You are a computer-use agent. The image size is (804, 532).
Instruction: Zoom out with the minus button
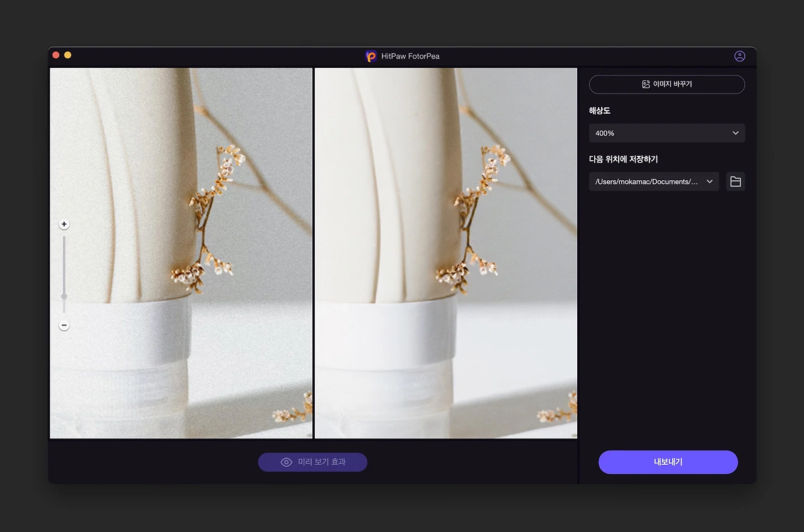64,325
